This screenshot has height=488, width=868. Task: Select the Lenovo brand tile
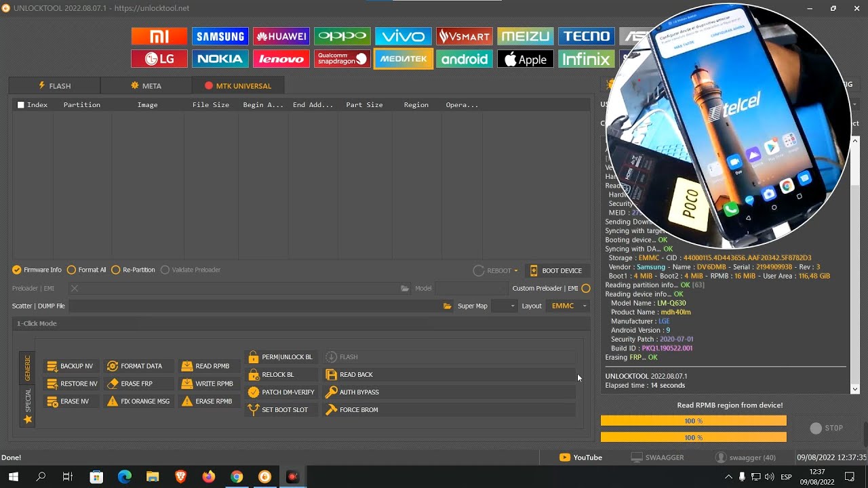(281, 59)
